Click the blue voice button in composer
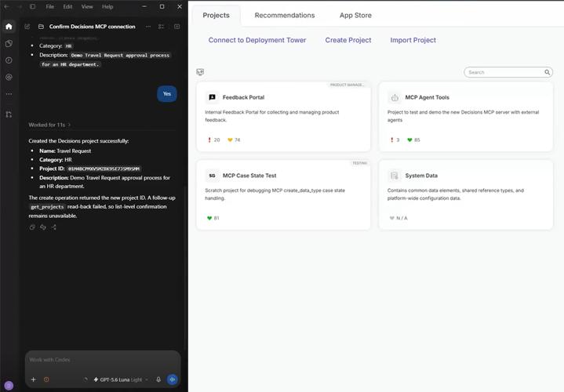564x392 pixels. 173,379
